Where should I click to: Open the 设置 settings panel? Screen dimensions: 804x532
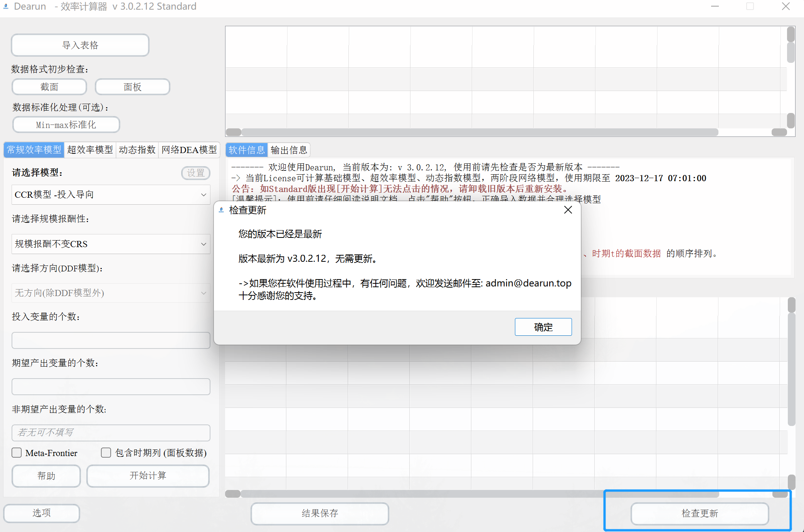point(195,173)
